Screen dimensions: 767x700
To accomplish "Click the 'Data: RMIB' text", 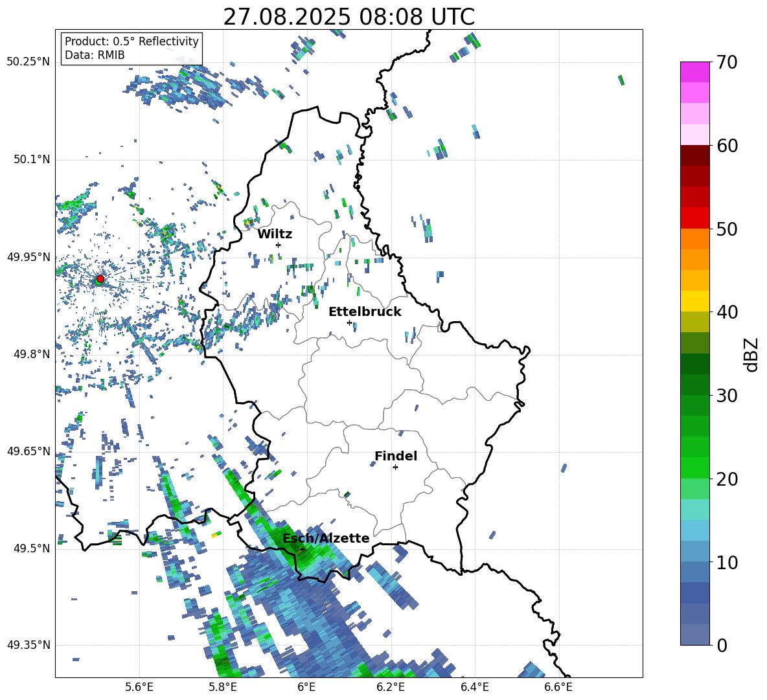I will 95,55.
